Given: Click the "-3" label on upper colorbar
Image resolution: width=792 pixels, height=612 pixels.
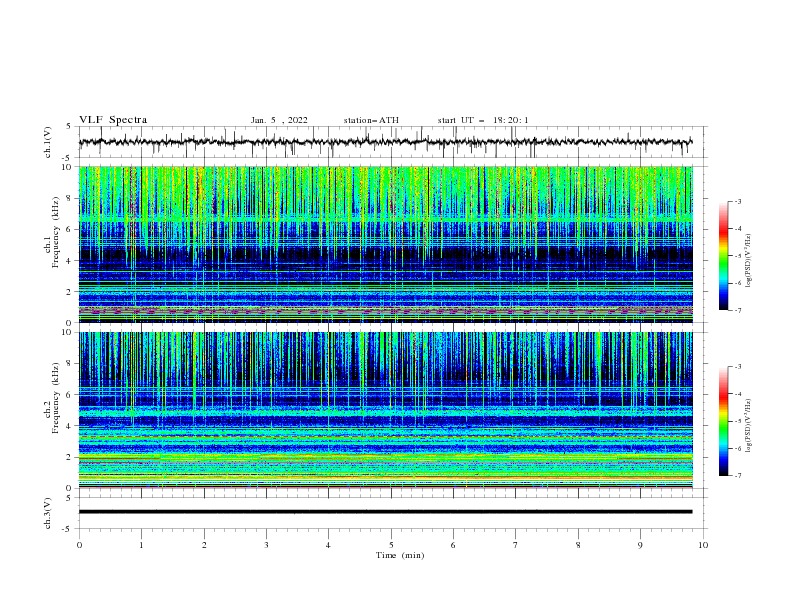Looking at the screenshot, I should click(738, 201).
